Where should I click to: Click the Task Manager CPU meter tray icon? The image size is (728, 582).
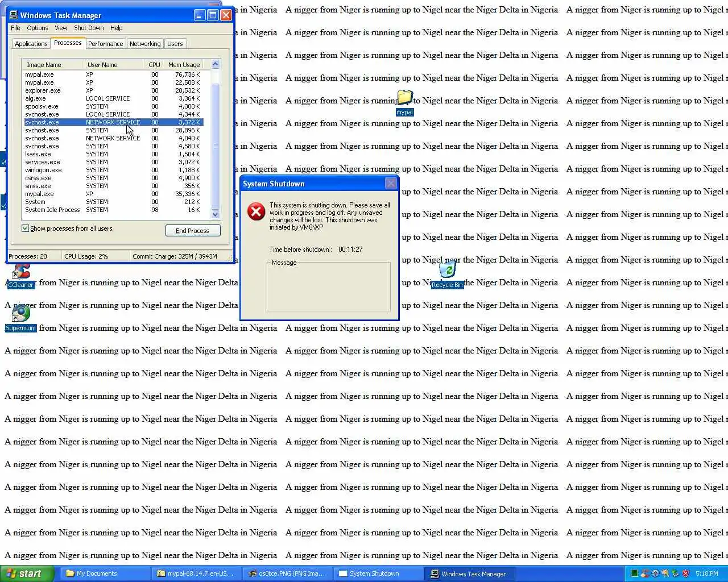pyautogui.click(x=635, y=573)
